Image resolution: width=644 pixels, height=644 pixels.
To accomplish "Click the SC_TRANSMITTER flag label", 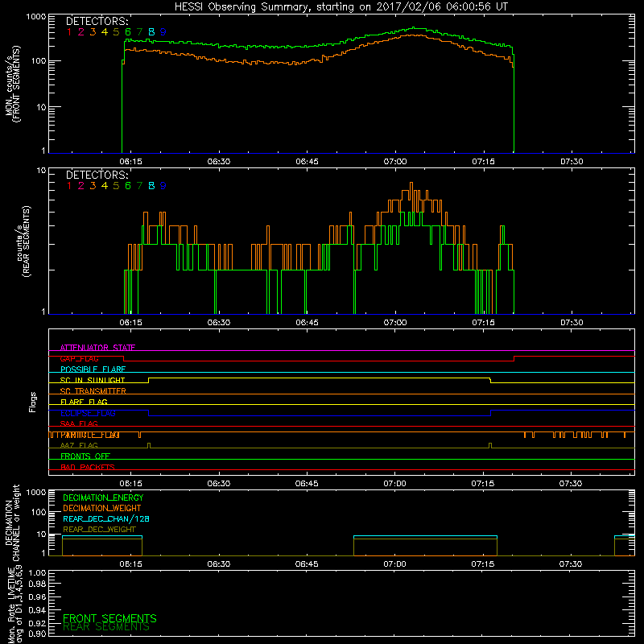I will coord(93,391).
